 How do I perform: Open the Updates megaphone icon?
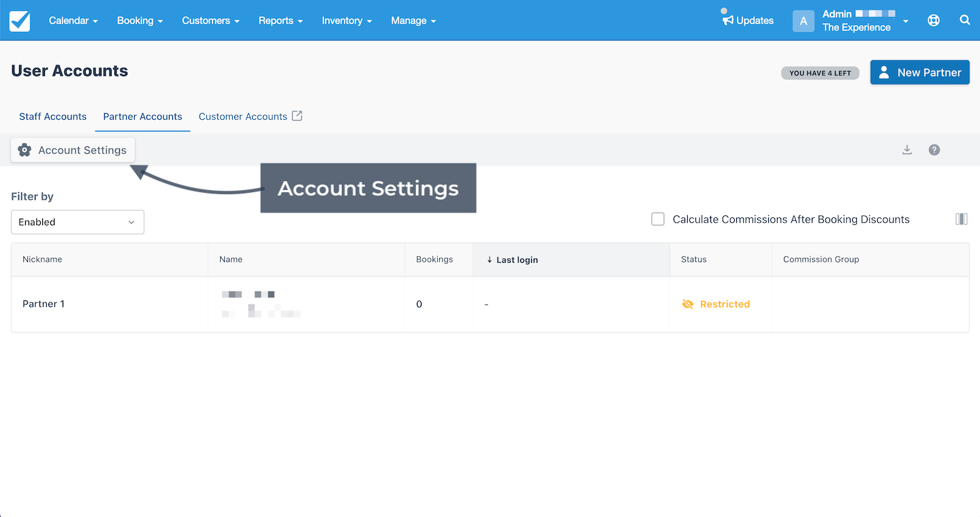pos(727,20)
